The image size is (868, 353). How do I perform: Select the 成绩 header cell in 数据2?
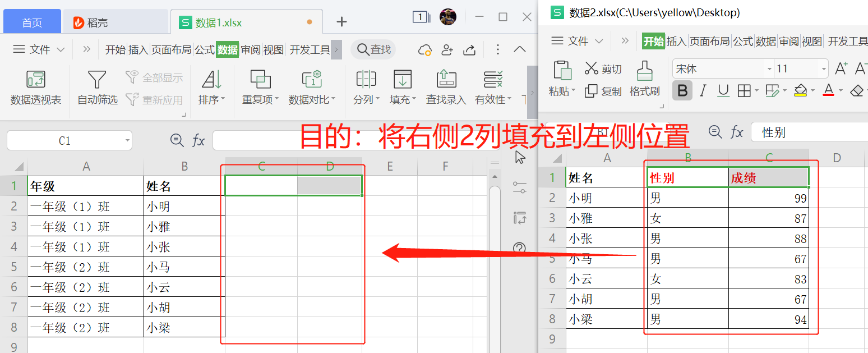click(x=769, y=178)
